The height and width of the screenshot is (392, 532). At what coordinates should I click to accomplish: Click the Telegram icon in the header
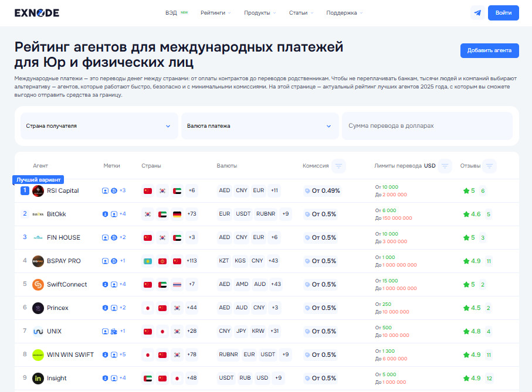477,13
